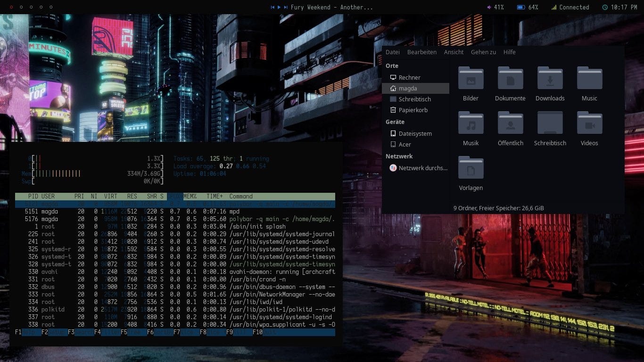Sort htop by the TIME+ column header

pos(215,197)
